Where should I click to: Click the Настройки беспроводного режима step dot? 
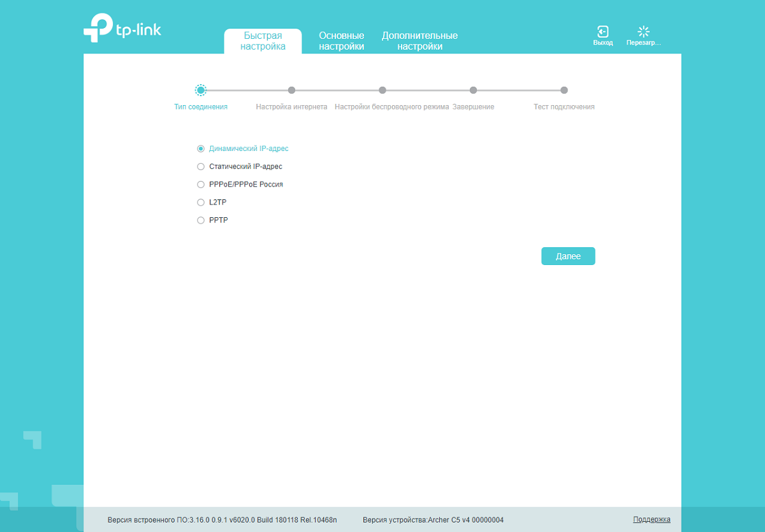point(382,90)
